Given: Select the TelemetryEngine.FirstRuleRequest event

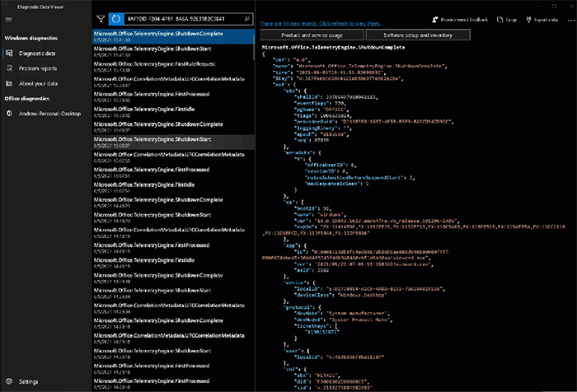Looking at the screenshot, I should pos(173,67).
